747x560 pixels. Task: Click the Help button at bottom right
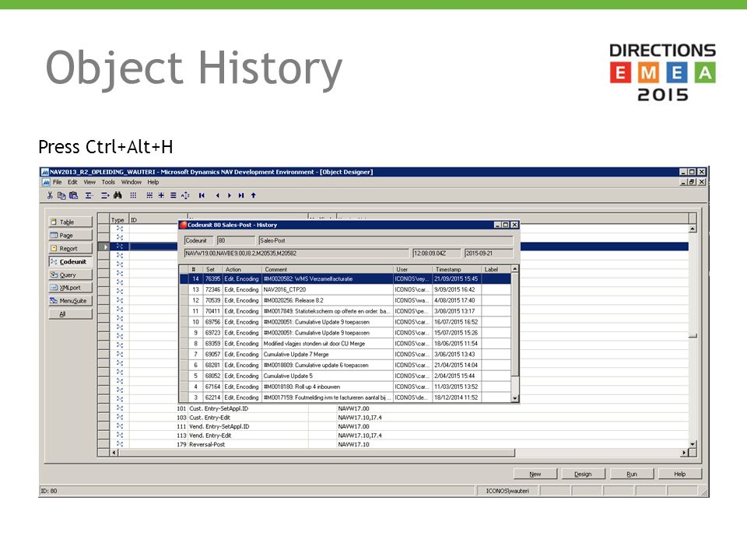(x=680, y=474)
